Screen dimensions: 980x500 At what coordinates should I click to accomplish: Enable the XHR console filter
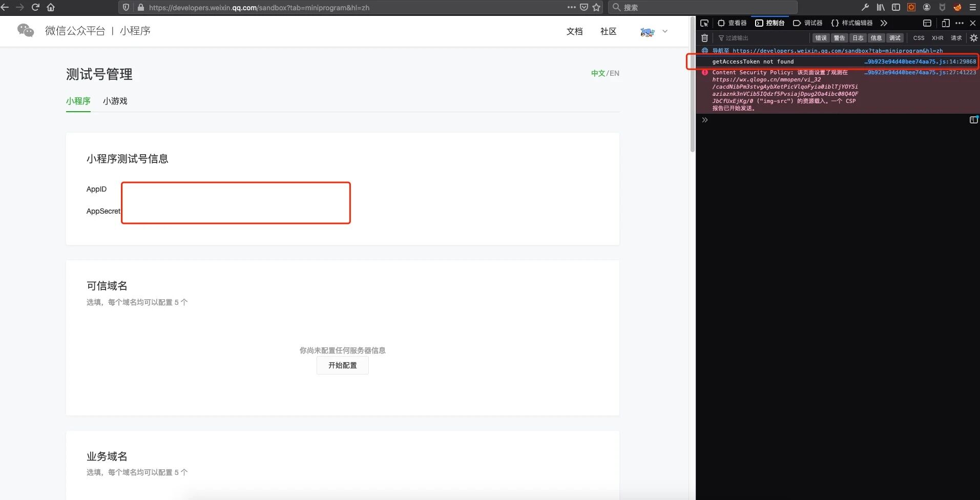[x=937, y=38]
